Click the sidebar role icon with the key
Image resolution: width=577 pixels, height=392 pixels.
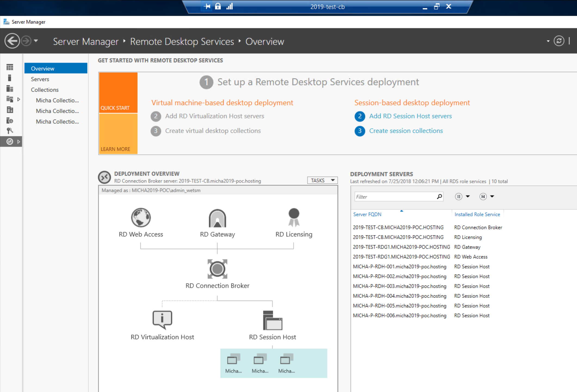click(x=10, y=131)
